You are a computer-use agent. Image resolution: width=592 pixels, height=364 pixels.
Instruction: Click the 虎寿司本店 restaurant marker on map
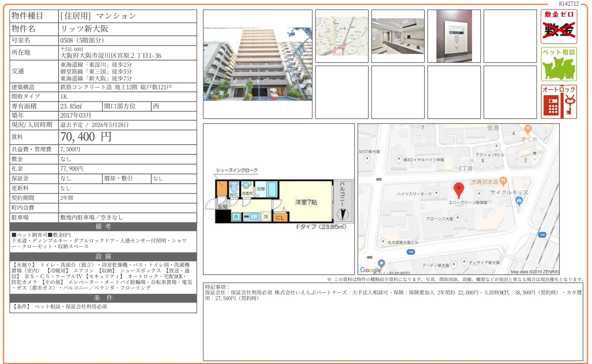click(503, 181)
